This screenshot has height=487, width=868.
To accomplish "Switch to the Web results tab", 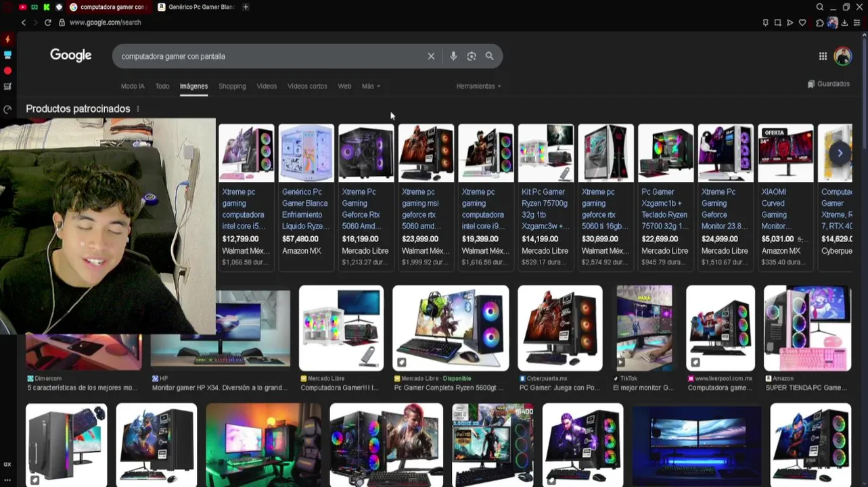I will click(x=344, y=86).
